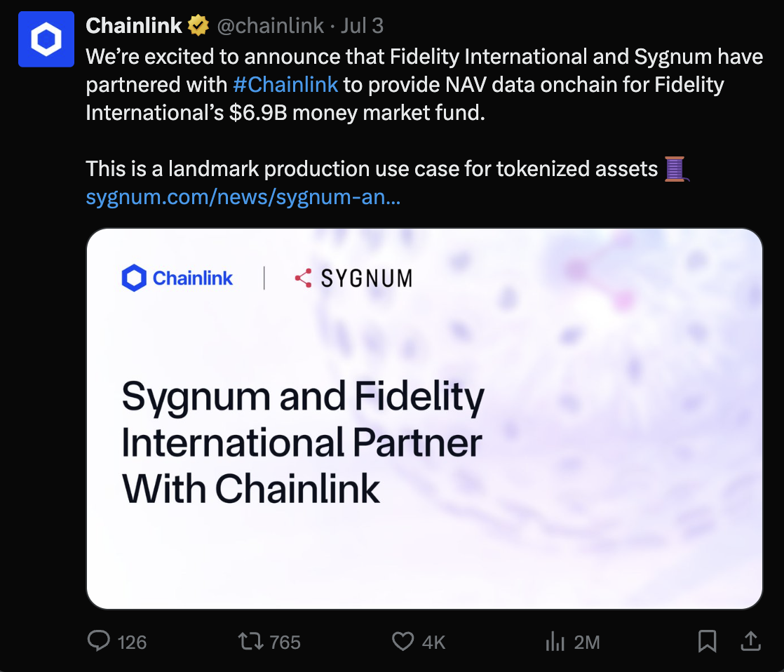
Task: Click the 126 replies count
Action: pos(132,642)
